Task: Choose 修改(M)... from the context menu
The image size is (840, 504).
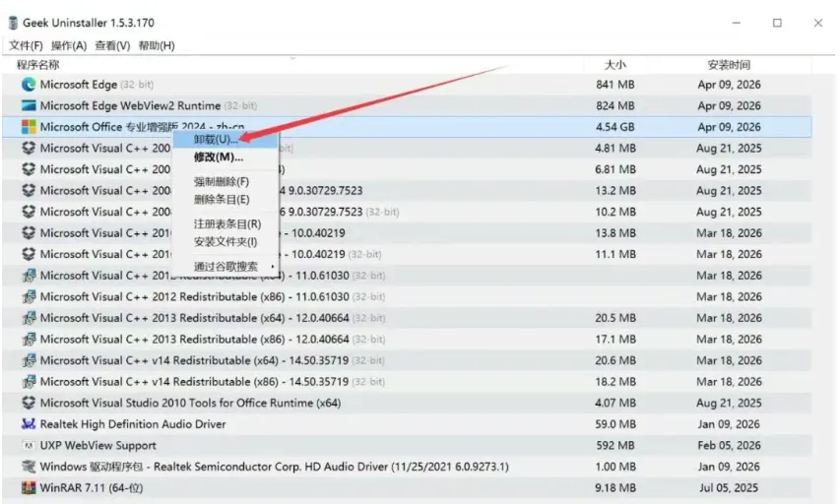Action: click(x=225, y=157)
